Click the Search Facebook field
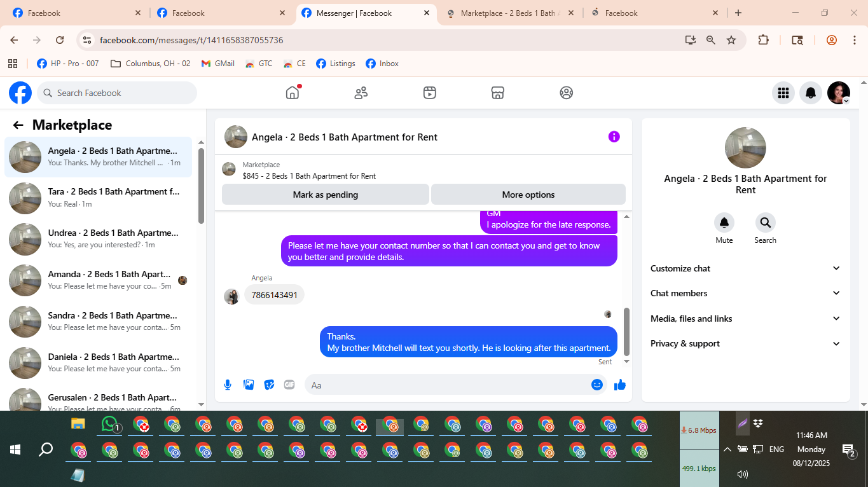The width and height of the screenshot is (868, 487). point(117,93)
